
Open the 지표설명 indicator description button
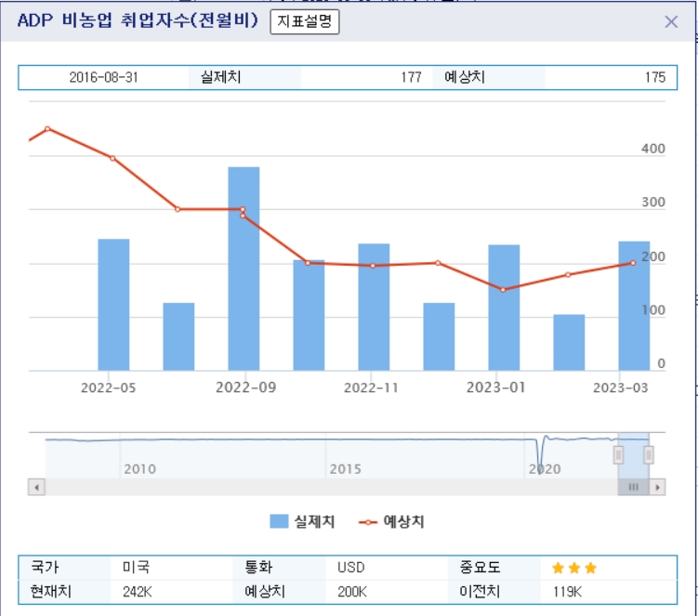(x=305, y=21)
